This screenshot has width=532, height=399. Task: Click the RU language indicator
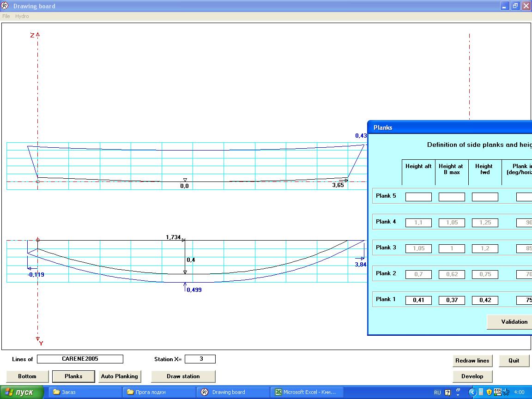coord(437,393)
